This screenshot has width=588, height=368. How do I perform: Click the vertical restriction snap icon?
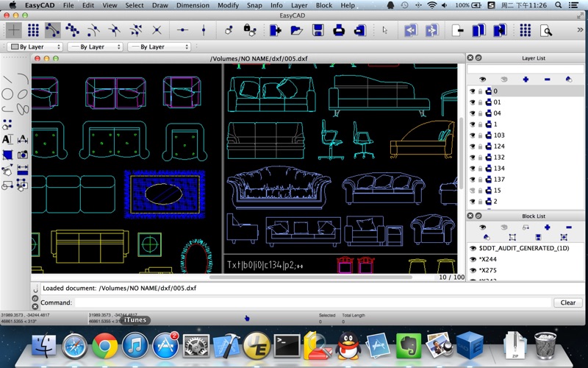[204, 30]
